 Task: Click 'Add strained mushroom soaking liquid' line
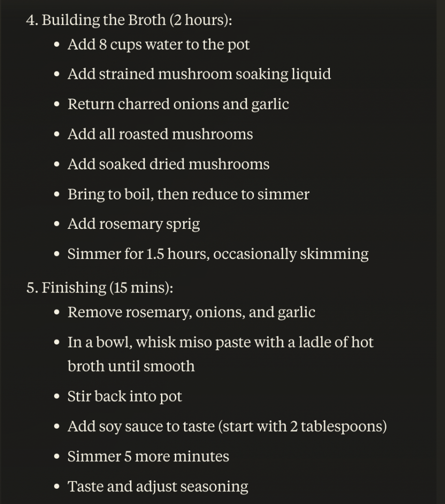(x=199, y=74)
